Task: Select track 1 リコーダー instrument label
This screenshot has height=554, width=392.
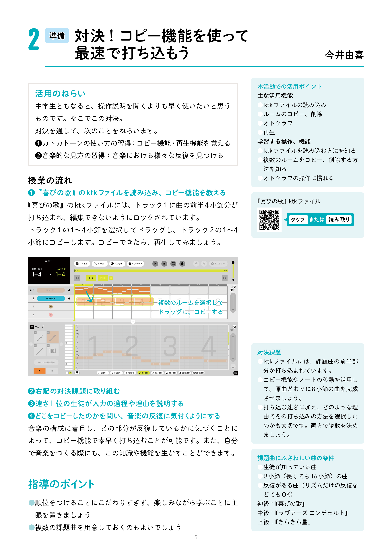Action: click(x=51, y=290)
